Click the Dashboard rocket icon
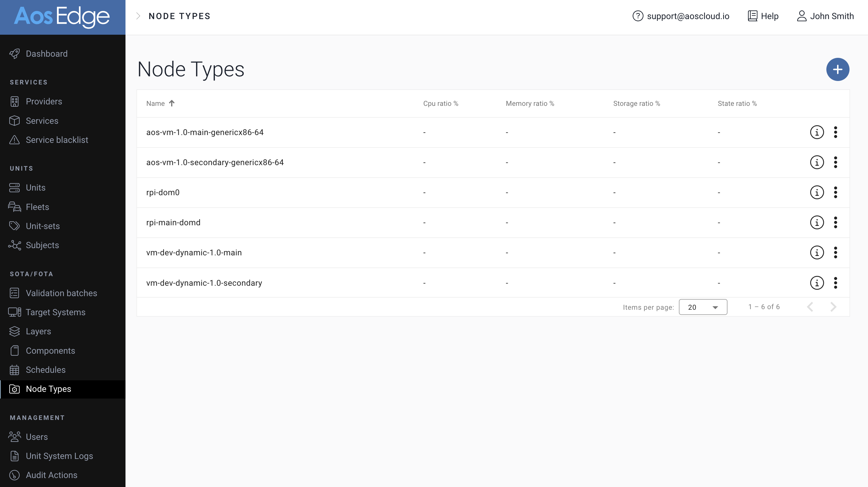 pyautogui.click(x=14, y=54)
